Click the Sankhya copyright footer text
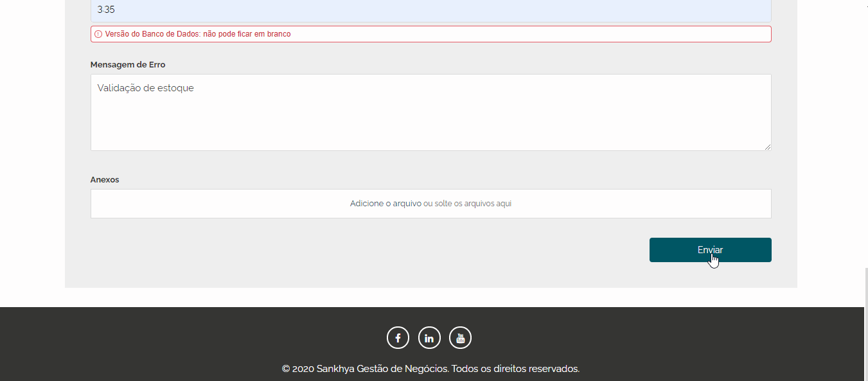Image resolution: width=868 pixels, height=381 pixels. click(x=430, y=369)
